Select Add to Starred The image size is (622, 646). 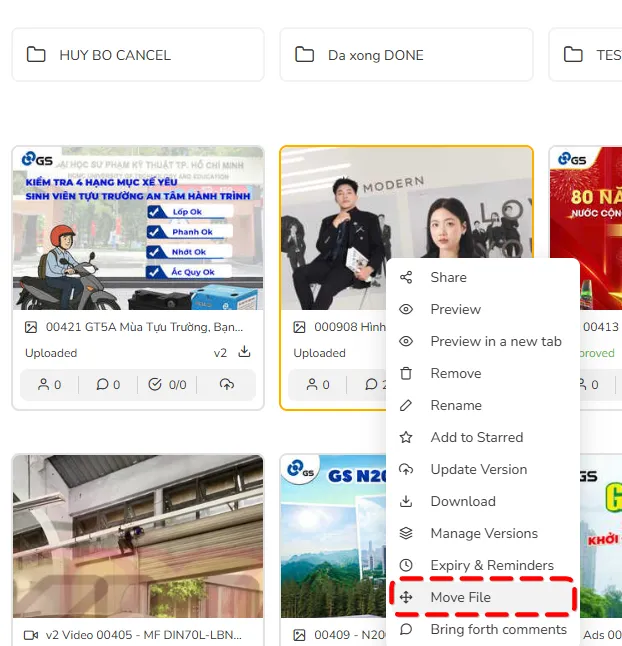483,438
